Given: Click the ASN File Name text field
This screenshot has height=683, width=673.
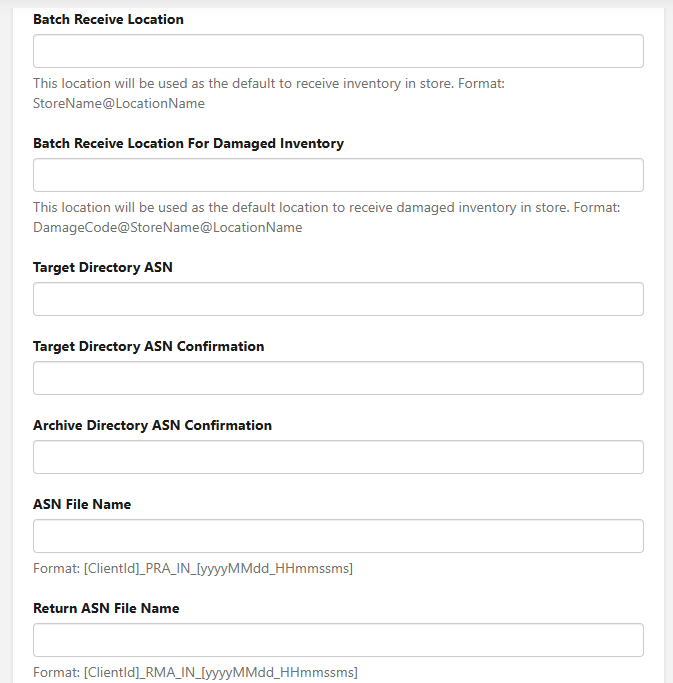Looking at the screenshot, I should tap(338, 536).
